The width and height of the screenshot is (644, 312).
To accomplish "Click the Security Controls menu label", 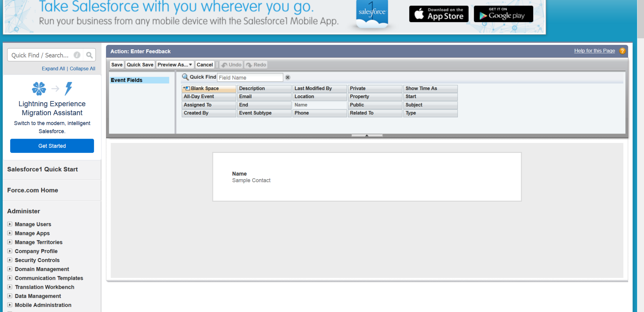I will tap(37, 260).
